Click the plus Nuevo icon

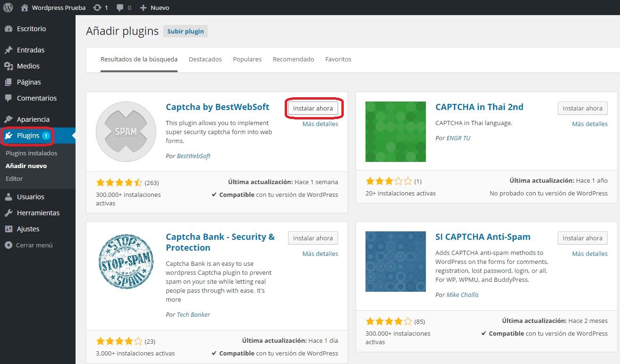coord(144,8)
